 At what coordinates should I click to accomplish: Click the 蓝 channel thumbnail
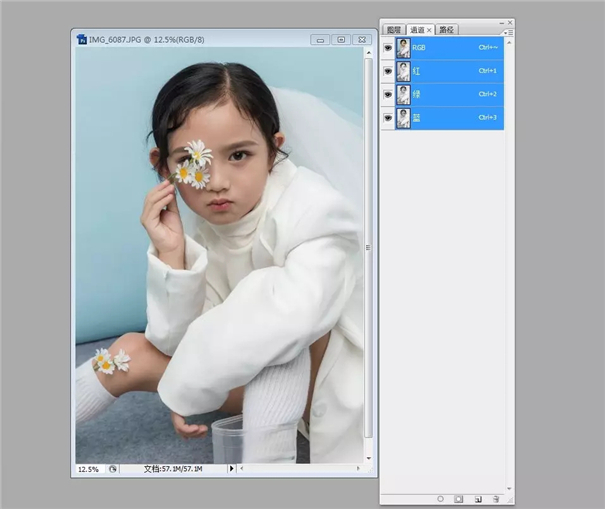click(403, 118)
